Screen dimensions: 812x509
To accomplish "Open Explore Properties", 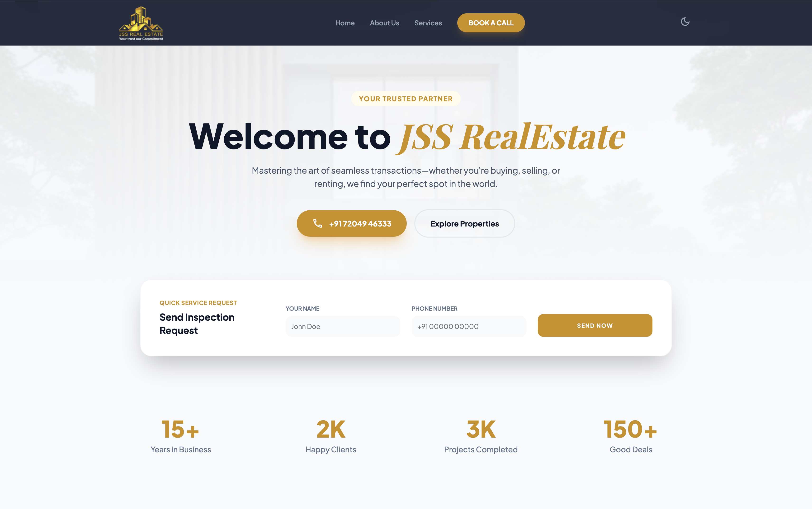I will pos(465,223).
